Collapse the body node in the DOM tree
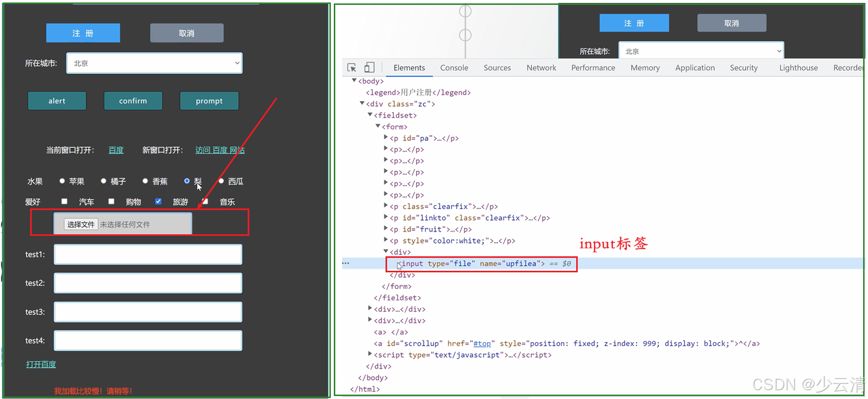The width and height of the screenshot is (868, 399). (354, 80)
